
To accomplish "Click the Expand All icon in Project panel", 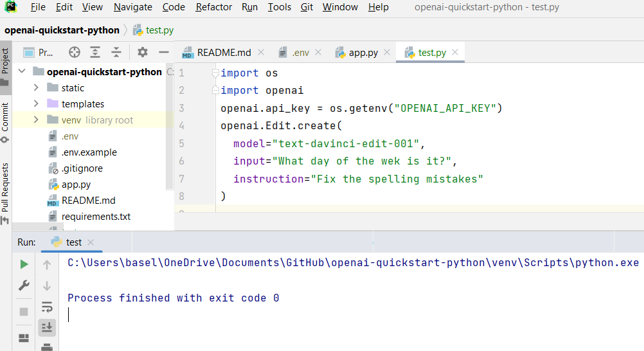I will point(95,53).
